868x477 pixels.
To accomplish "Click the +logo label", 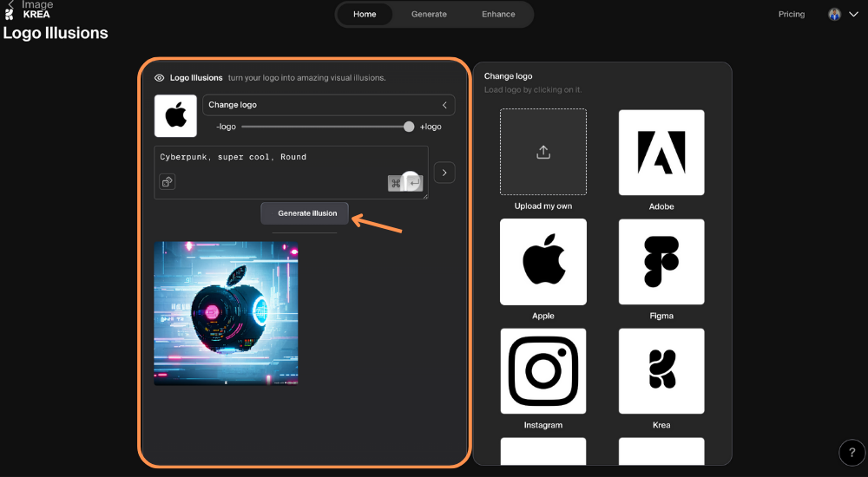I will click(x=431, y=127).
